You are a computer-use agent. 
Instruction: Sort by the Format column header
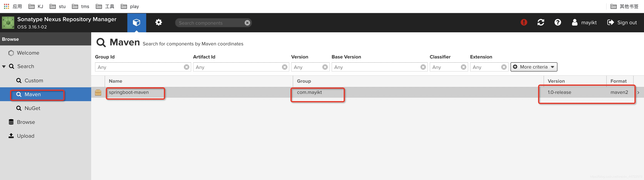620,81
